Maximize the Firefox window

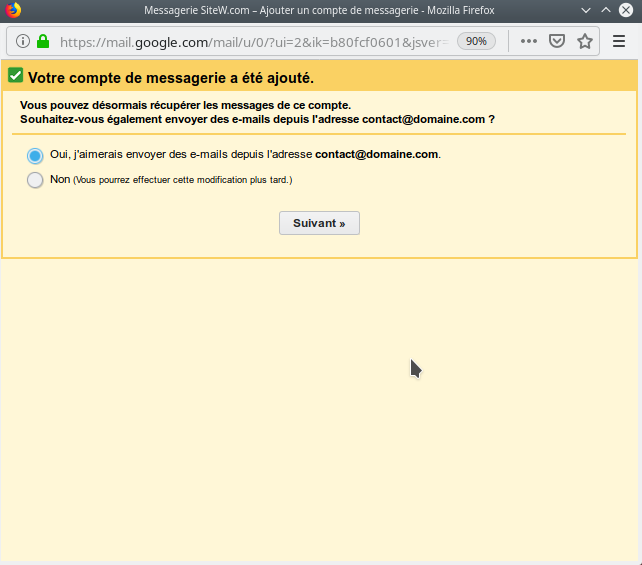point(605,9)
